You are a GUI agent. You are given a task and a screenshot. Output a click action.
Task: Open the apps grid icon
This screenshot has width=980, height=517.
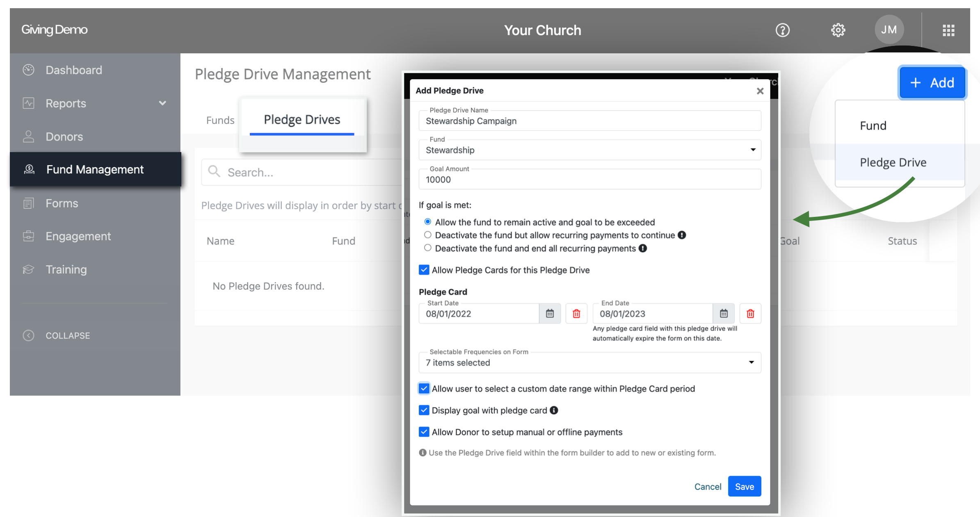coord(948,30)
